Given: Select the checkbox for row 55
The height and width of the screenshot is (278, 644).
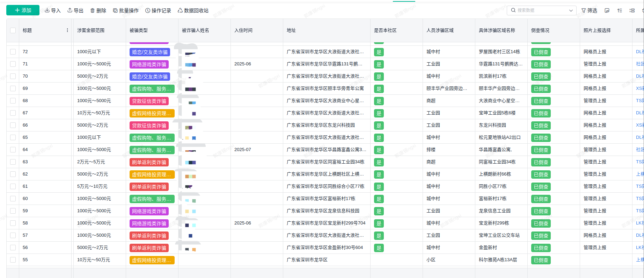Looking at the screenshot, I should pyautogui.click(x=13, y=260).
